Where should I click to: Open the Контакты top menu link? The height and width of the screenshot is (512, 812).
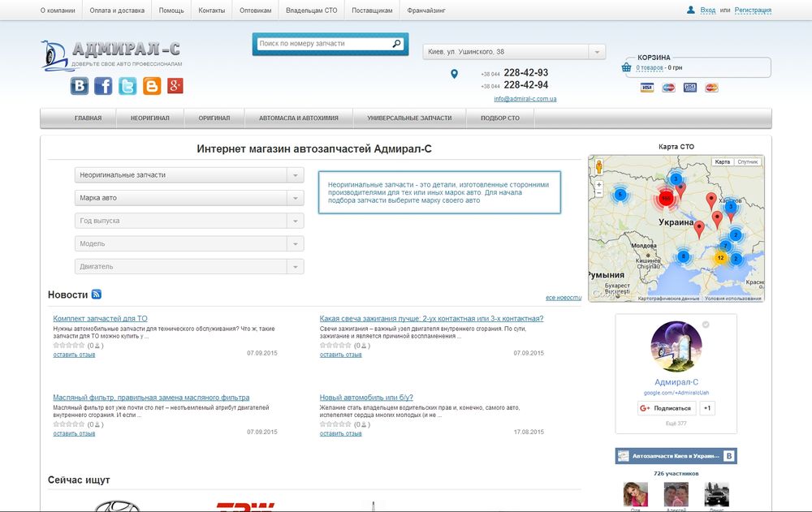pos(212,11)
